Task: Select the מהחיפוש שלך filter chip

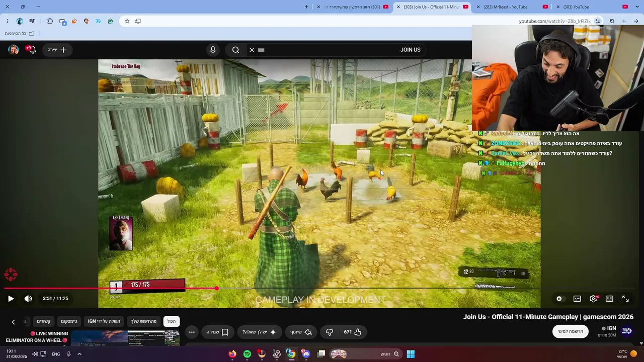Action: (x=144, y=321)
